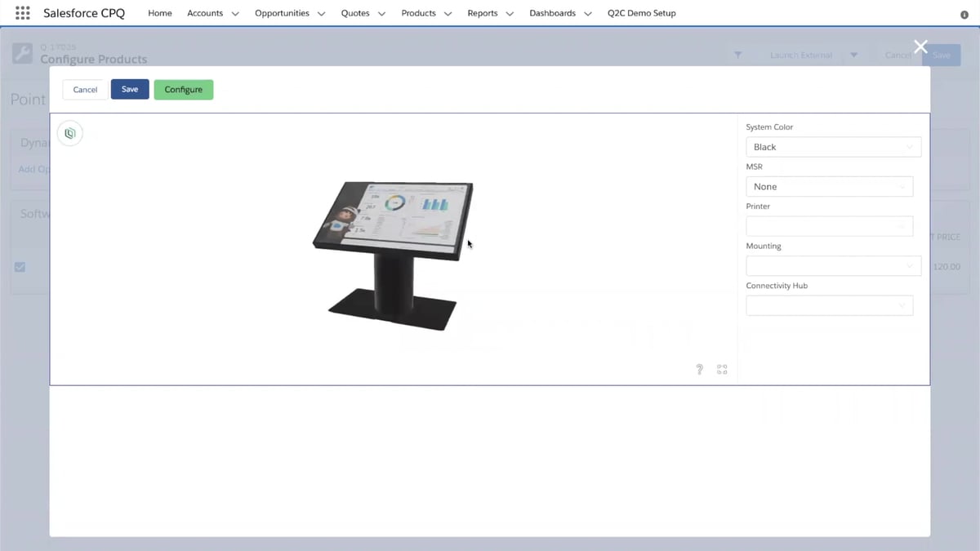Click the help question mark in the 3D viewer
Image resolution: width=980 pixels, height=551 pixels.
click(x=699, y=369)
